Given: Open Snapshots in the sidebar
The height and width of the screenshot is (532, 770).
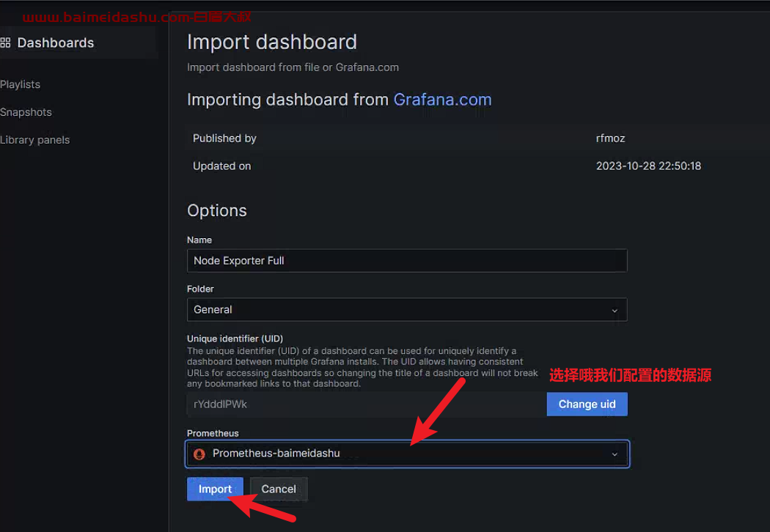Looking at the screenshot, I should tap(26, 112).
